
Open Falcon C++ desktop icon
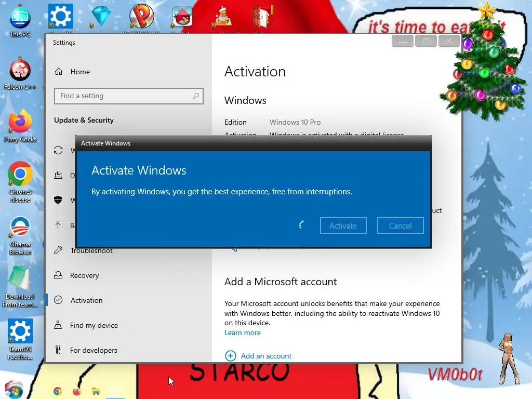(x=20, y=74)
